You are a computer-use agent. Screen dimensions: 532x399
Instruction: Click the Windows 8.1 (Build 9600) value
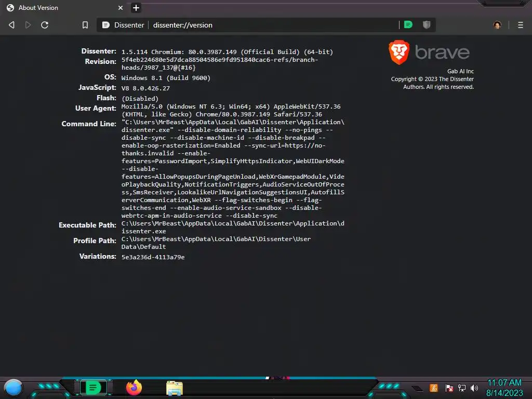(166, 78)
